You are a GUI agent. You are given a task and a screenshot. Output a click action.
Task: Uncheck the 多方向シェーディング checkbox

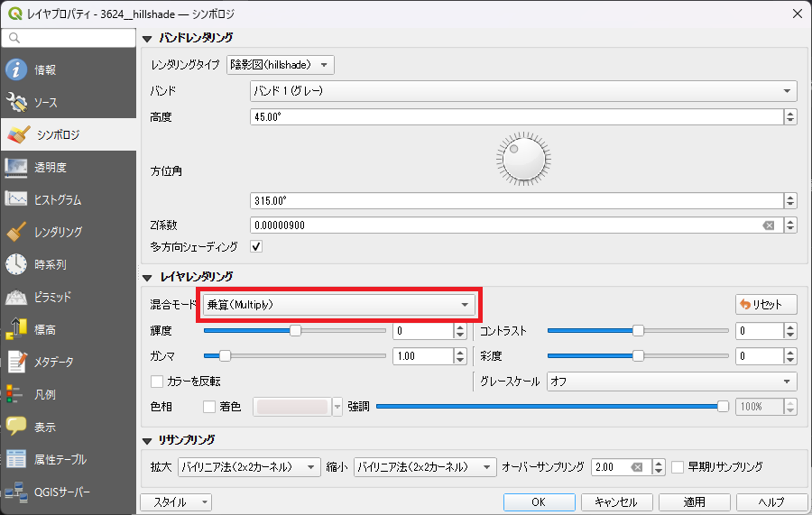256,246
